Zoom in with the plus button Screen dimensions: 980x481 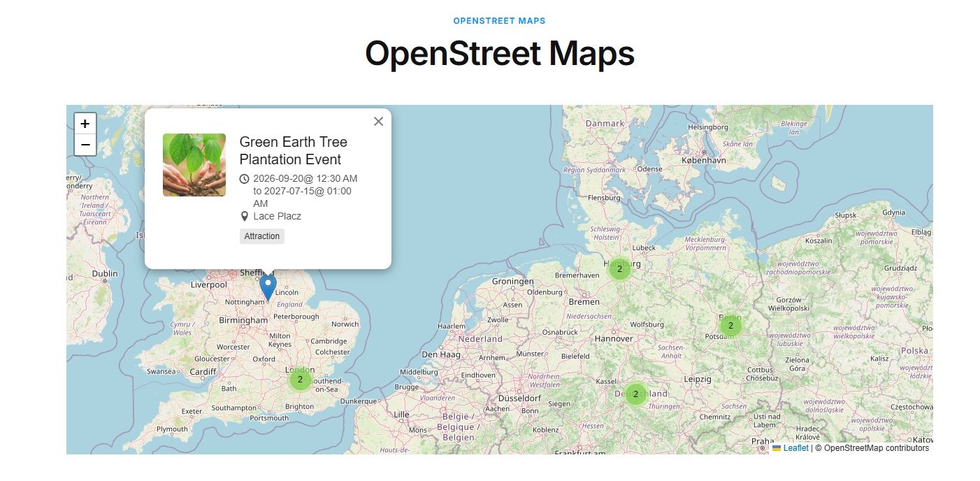[85, 124]
